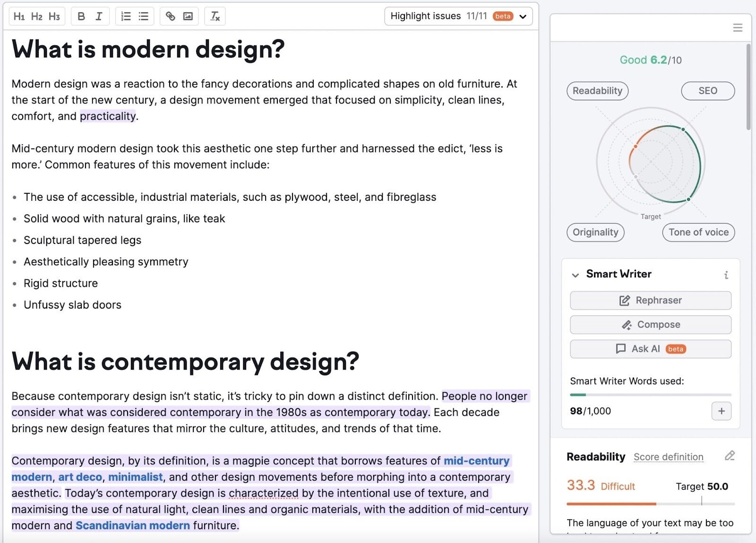Open the score panel hamburger menu
Viewport: 756px width, 543px height.
click(x=738, y=27)
